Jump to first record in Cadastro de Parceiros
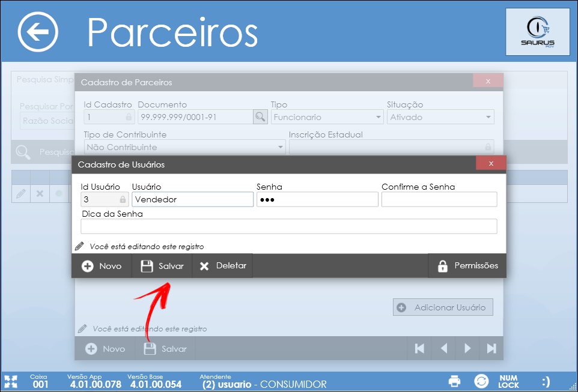 pyautogui.click(x=419, y=348)
